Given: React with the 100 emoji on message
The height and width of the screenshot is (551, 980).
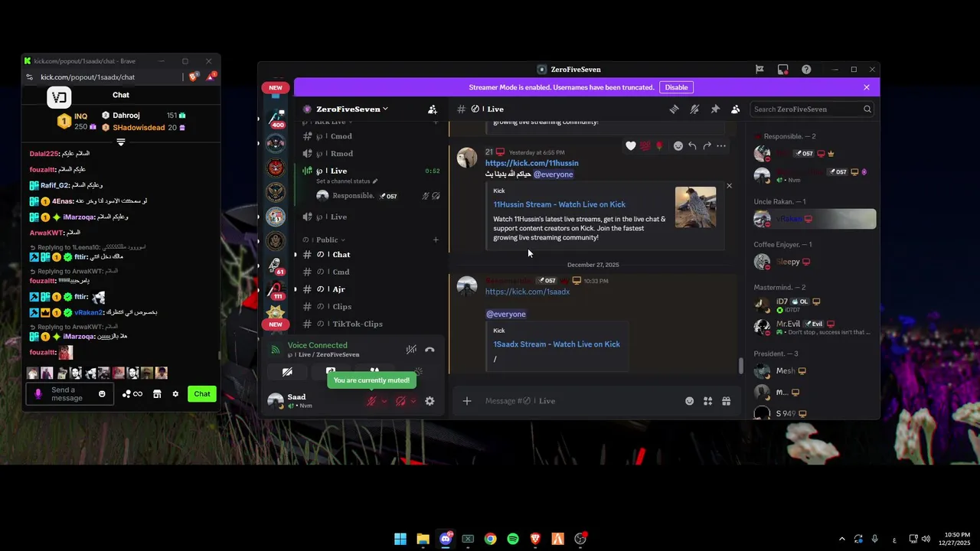Looking at the screenshot, I should [645, 146].
